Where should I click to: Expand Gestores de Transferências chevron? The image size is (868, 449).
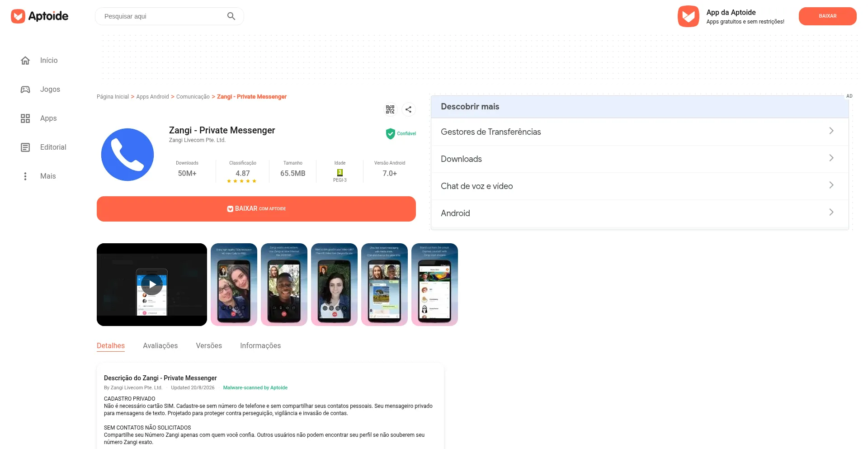(831, 131)
